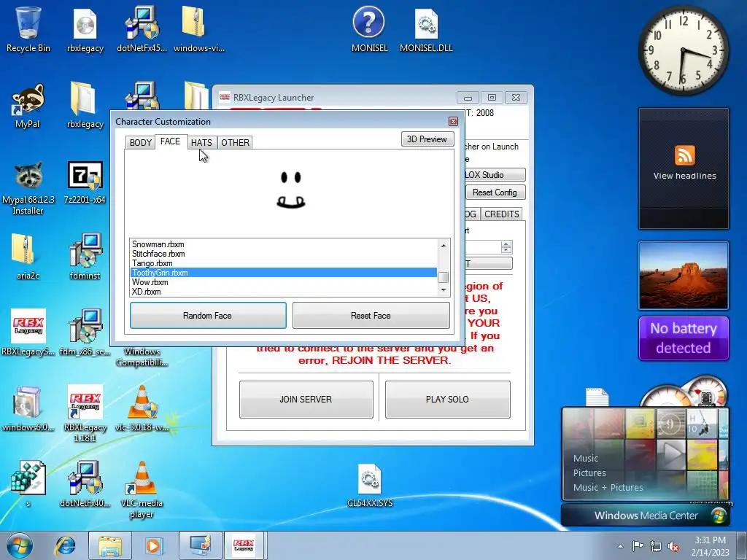Viewport: 747px width, 560px height.
Task: Open the MONISEL help file icon
Action: [x=369, y=29]
